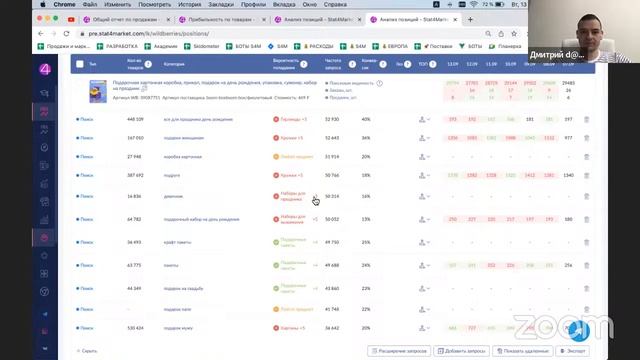Image resolution: width=640 pixels, height=360 pixels.
Task: Open the Академия bookmark
Action: click(x=162, y=47)
